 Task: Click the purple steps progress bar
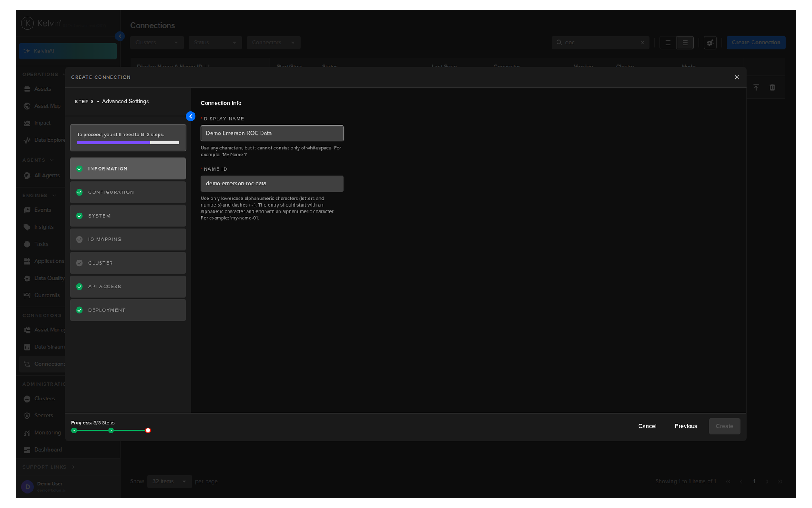tap(128, 143)
